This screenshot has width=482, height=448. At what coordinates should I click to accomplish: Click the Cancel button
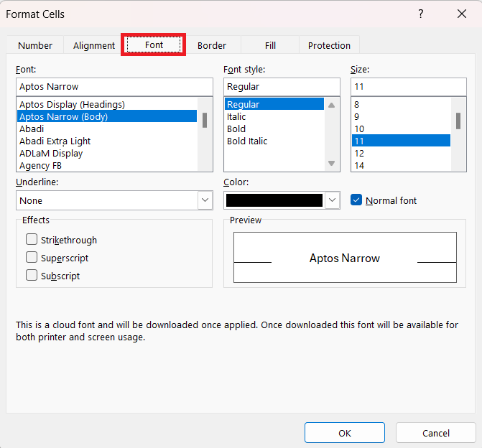pyautogui.click(x=435, y=433)
